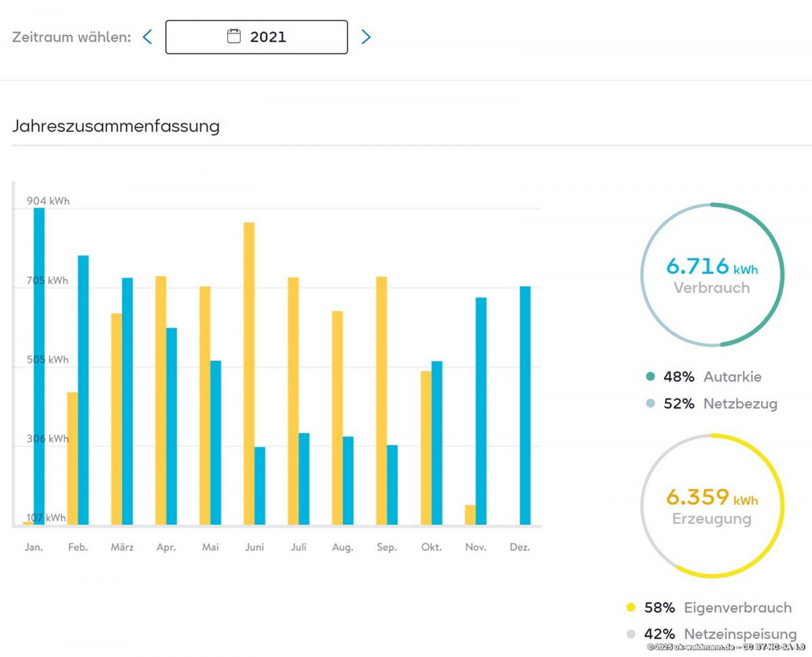This screenshot has height=657, width=812.
Task: Click the yellow April generation bar
Action: click(x=160, y=400)
